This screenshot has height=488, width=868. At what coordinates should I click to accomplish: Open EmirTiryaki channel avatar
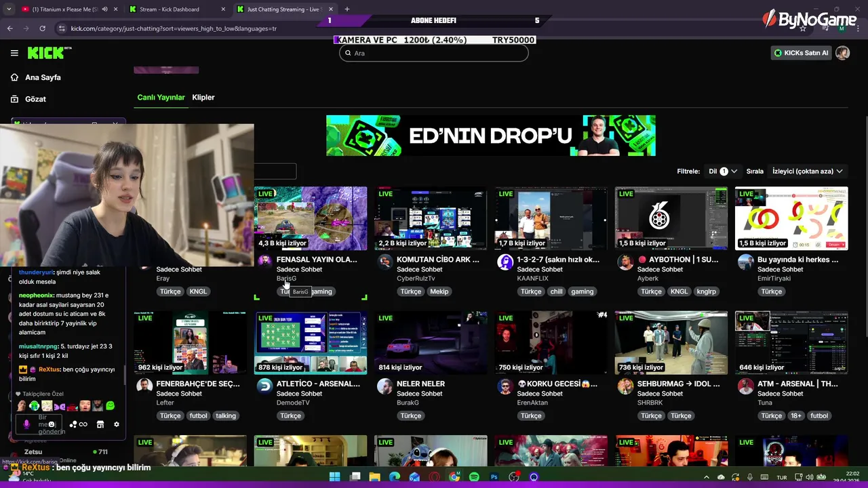(745, 262)
